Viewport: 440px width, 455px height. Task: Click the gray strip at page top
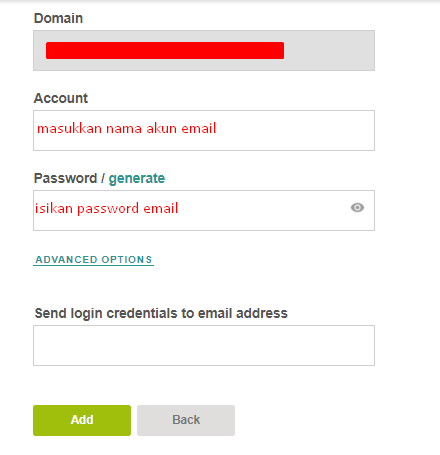[220, 1]
